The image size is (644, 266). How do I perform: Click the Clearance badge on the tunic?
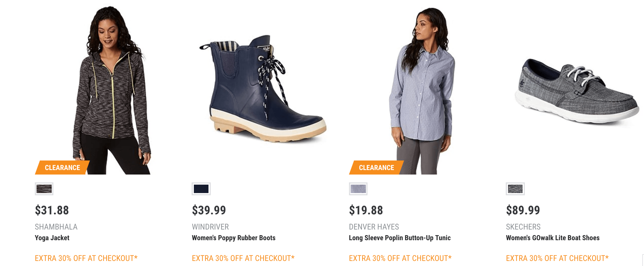377,168
